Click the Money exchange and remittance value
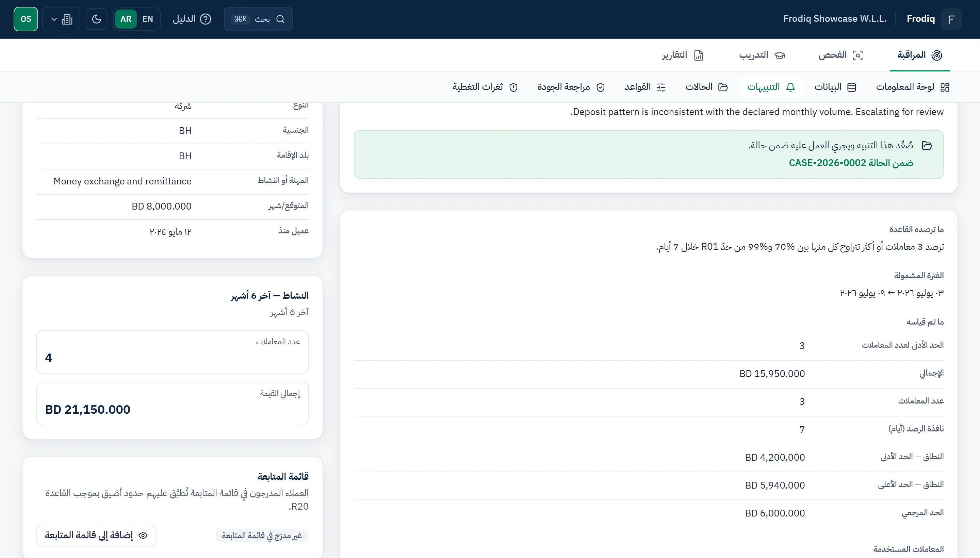The width and height of the screenshot is (980, 558). tap(122, 181)
